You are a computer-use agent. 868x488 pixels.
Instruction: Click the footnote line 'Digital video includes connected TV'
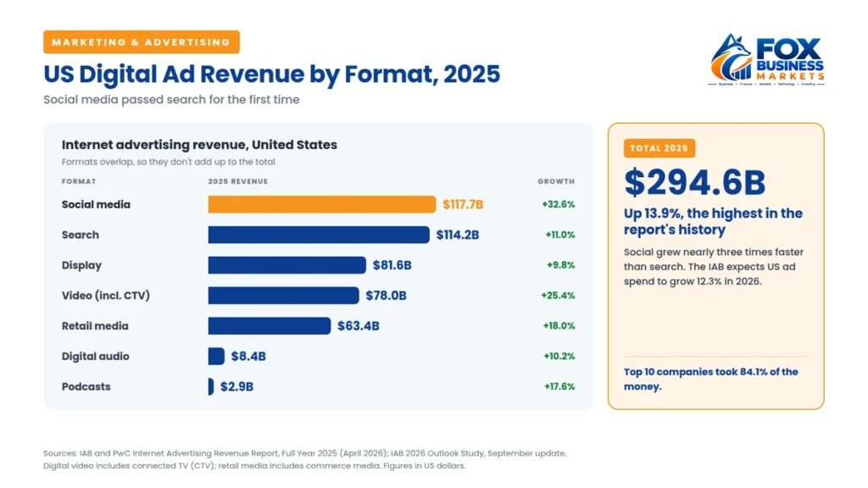tap(254, 466)
